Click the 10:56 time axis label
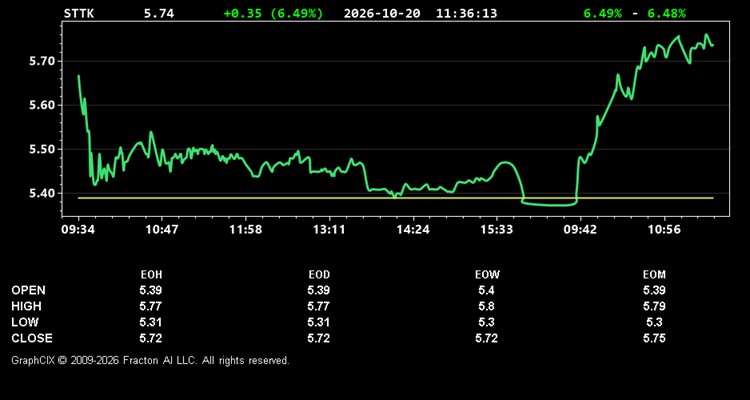The width and height of the screenshot is (750, 400). (x=664, y=230)
